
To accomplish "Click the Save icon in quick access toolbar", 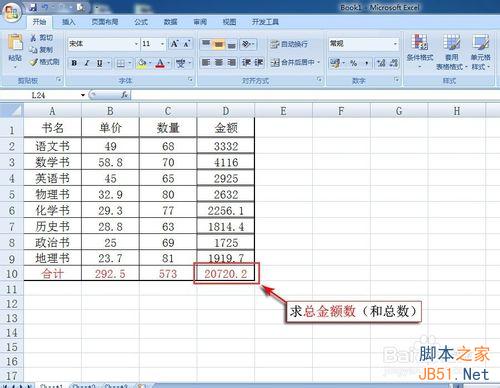I will [33, 7].
